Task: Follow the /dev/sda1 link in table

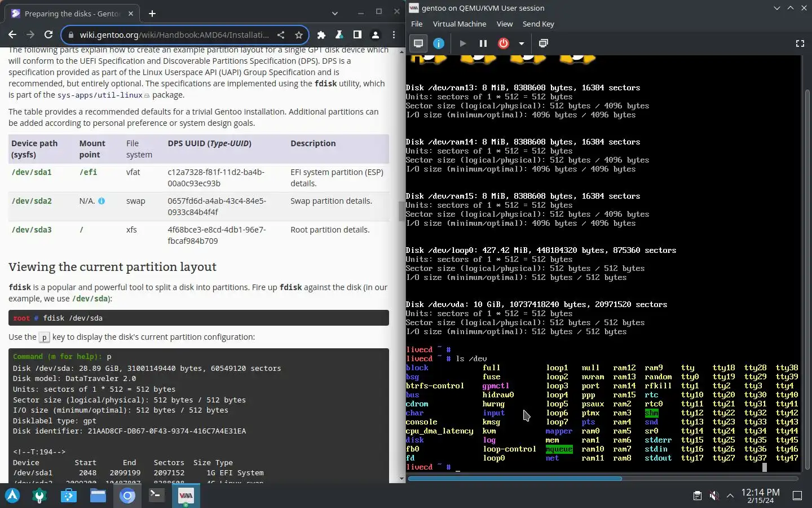Action: click(x=32, y=172)
